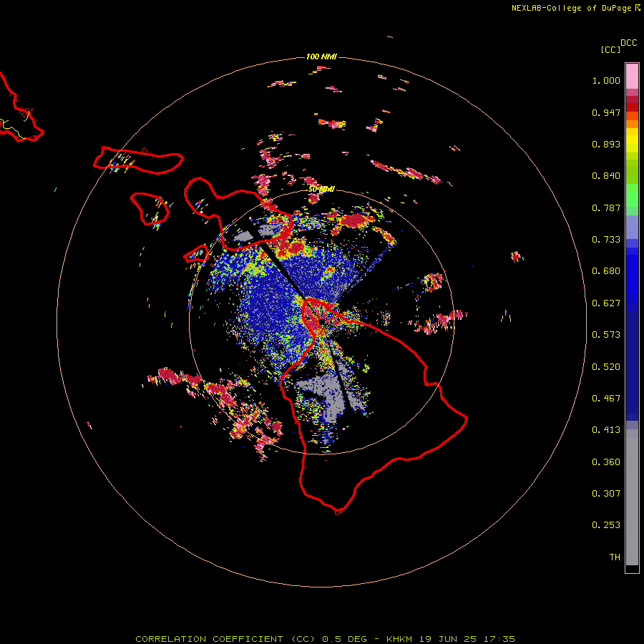
Task: Click the 0.520 legend value
Action: click(606, 367)
